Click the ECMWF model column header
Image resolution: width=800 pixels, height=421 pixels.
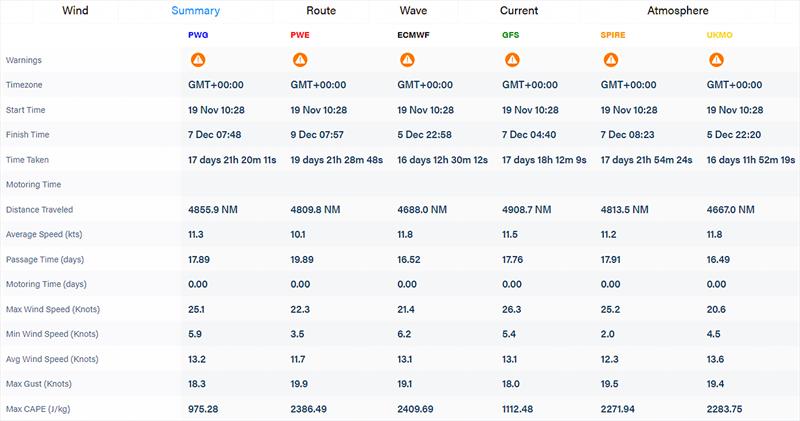point(414,35)
